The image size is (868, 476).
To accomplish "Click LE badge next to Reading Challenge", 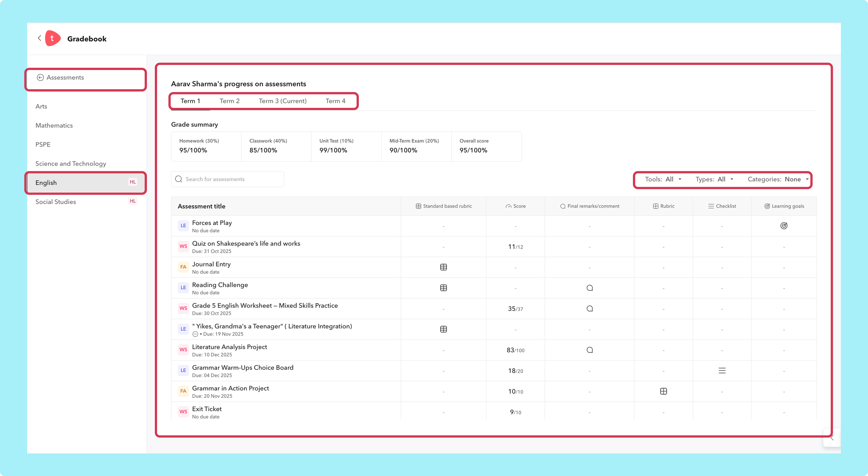I will [183, 288].
